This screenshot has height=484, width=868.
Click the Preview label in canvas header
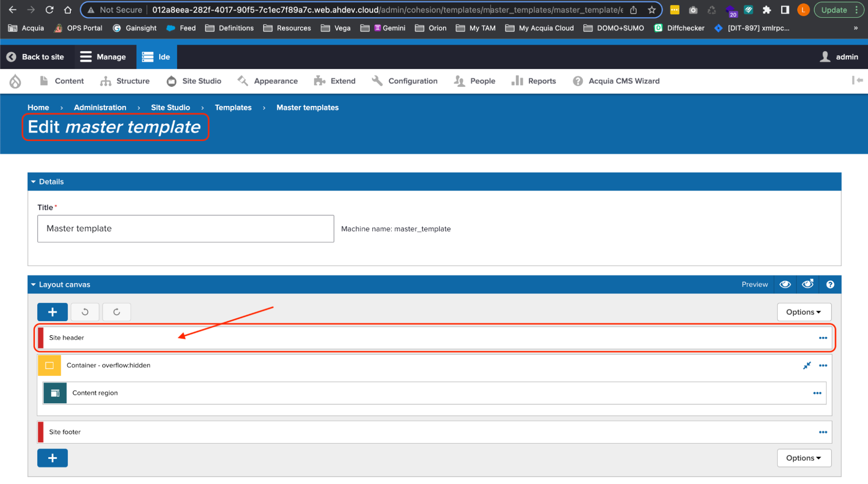click(754, 285)
